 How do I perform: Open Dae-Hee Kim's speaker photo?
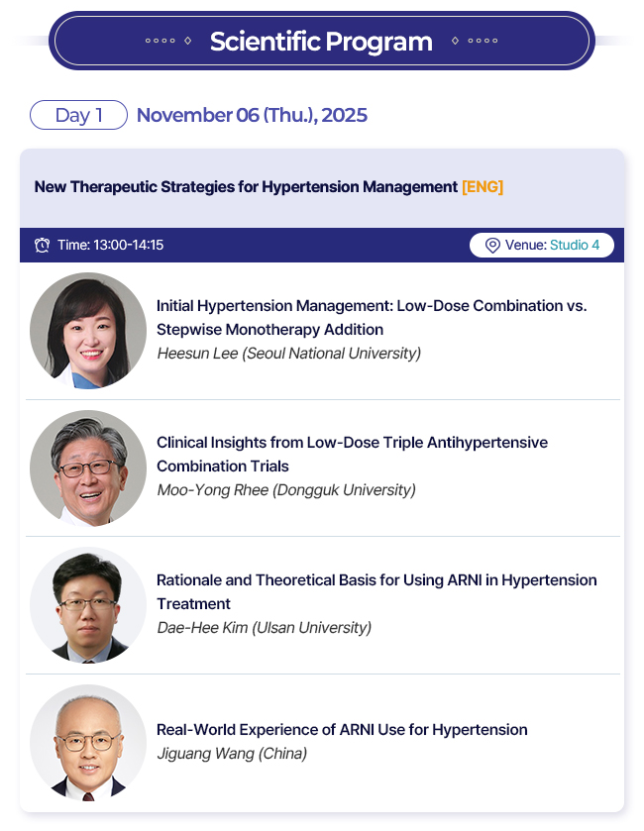88,605
